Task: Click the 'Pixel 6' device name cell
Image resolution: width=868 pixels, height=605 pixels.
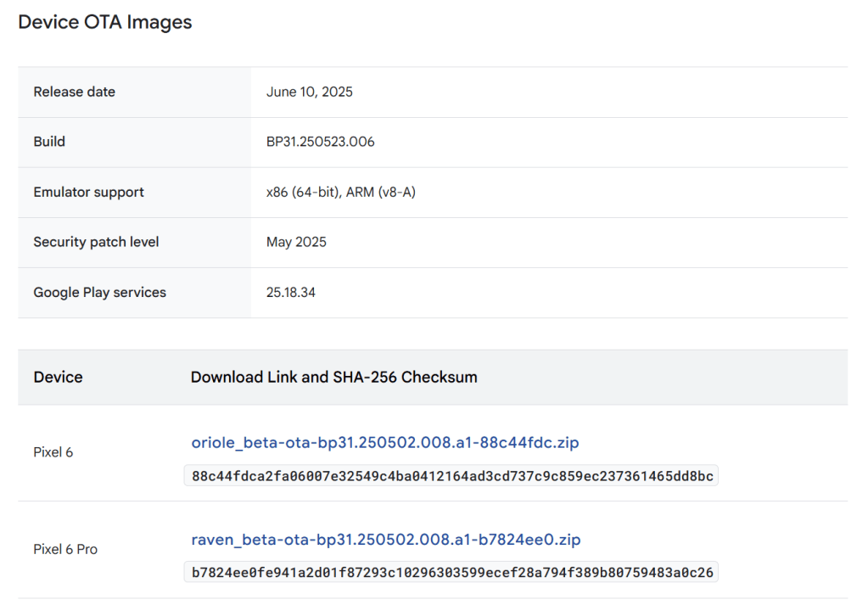Action: pyautogui.click(x=53, y=452)
